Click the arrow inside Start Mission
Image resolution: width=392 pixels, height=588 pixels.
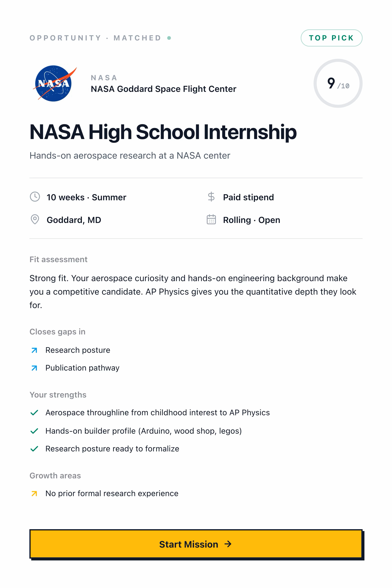pyautogui.click(x=228, y=544)
